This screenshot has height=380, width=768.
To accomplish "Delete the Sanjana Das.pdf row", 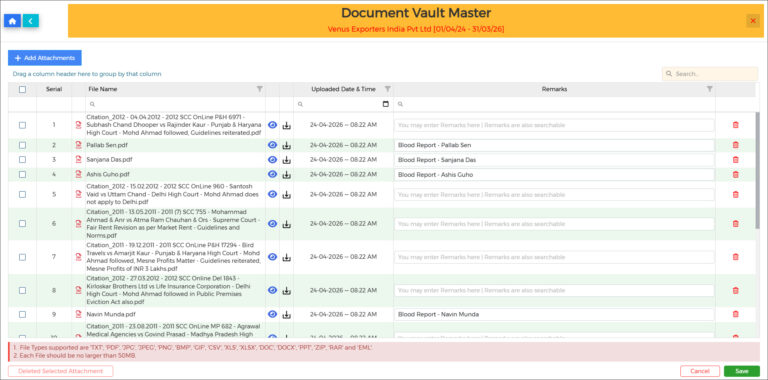I will [x=735, y=160].
